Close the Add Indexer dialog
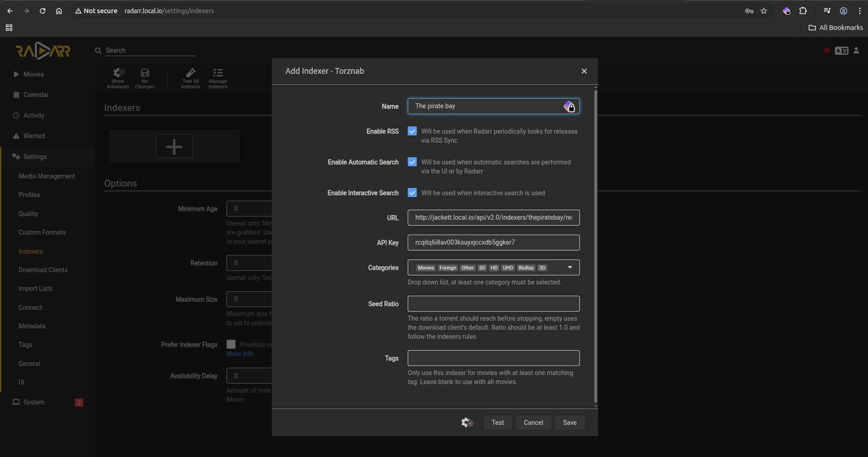This screenshot has width=868, height=457. pos(584,71)
